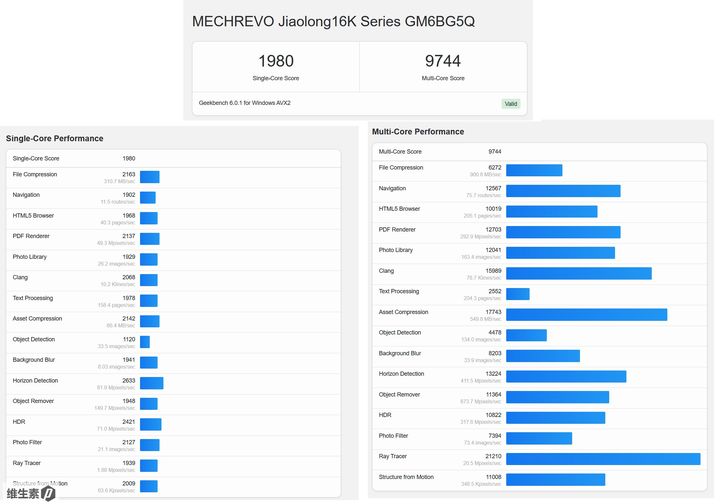Viewport: 720px width, 504px height.
Task: Select Ray Tracer row in Multi-Core table
Action: [540, 460]
